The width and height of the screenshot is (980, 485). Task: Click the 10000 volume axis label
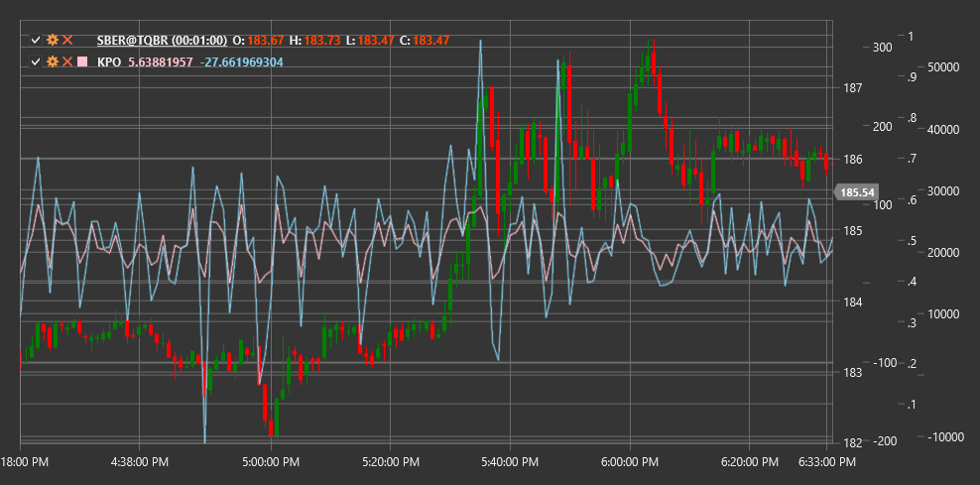[x=943, y=313]
